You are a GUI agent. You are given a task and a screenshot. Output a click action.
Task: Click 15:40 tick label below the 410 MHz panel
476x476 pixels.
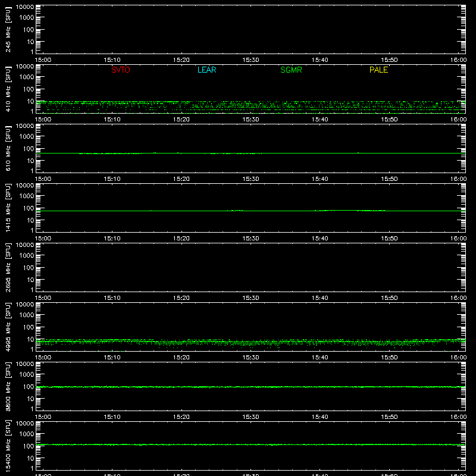pos(320,120)
